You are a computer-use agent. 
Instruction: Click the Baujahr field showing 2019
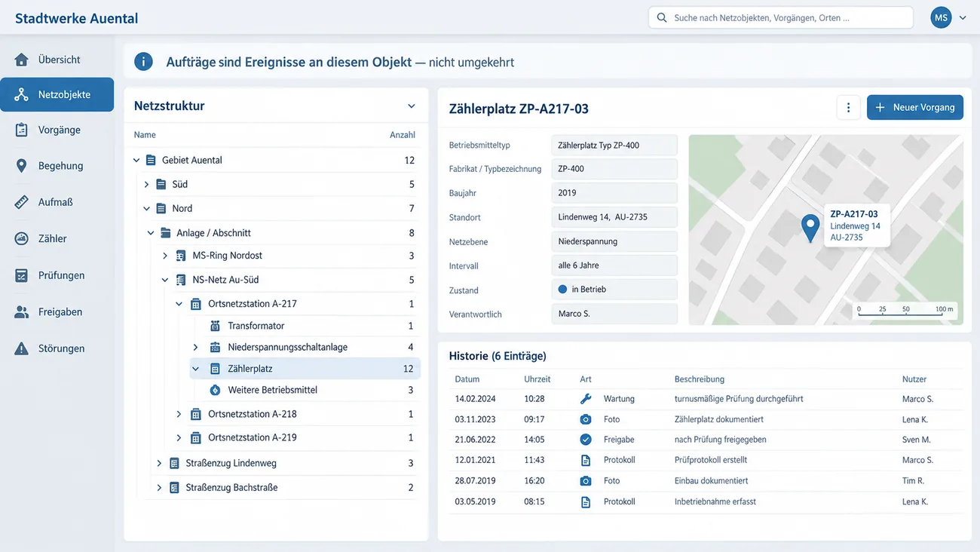click(614, 193)
